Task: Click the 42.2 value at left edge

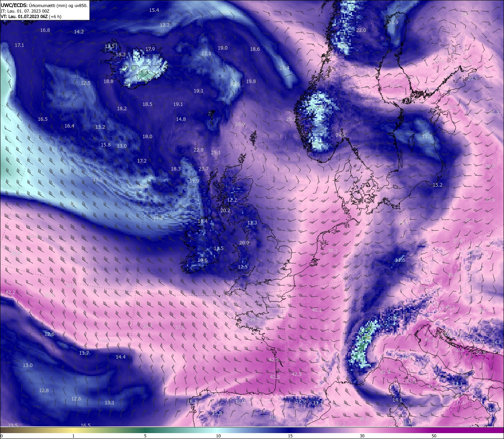Action: click(x=10, y=293)
